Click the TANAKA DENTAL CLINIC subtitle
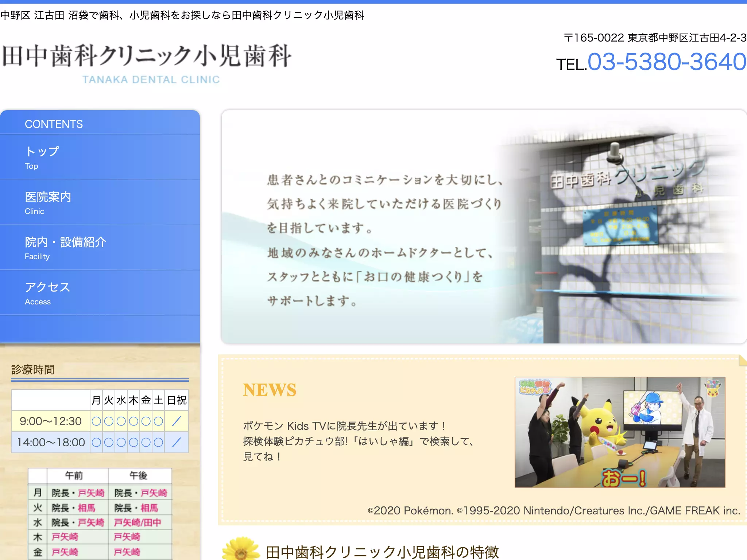The image size is (747, 560). tap(151, 79)
